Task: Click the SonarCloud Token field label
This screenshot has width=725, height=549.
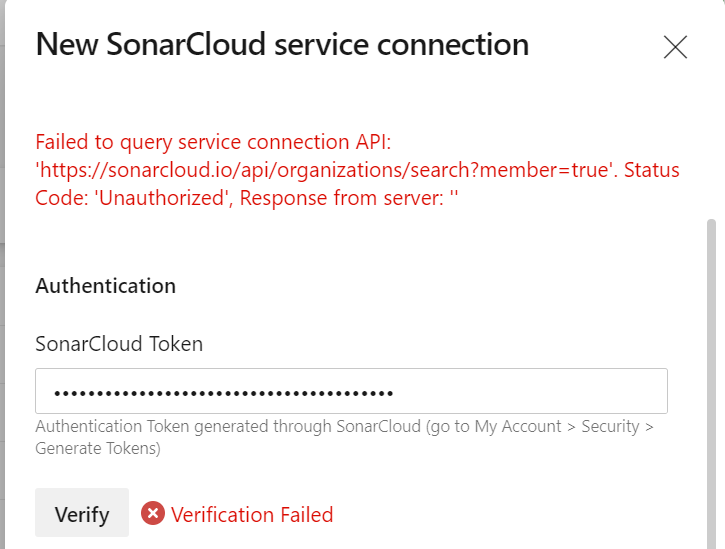Action: (119, 344)
